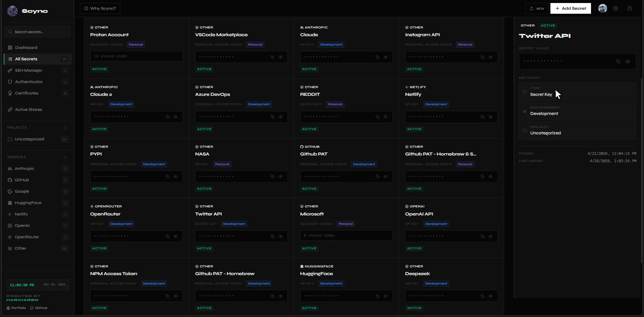Open the Proton Account recovery codes field

tap(136, 56)
